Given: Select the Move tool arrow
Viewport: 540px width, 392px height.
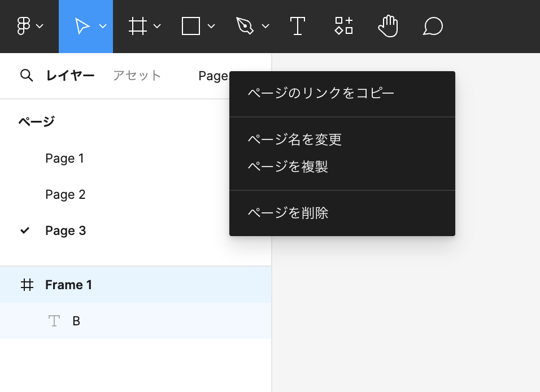Looking at the screenshot, I should (x=82, y=26).
